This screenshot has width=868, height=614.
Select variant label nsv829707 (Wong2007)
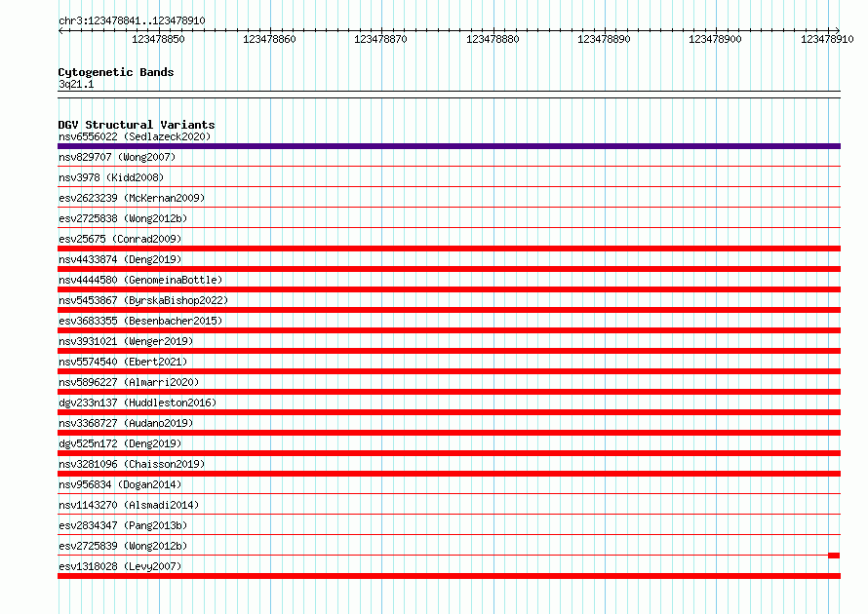[x=117, y=157]
